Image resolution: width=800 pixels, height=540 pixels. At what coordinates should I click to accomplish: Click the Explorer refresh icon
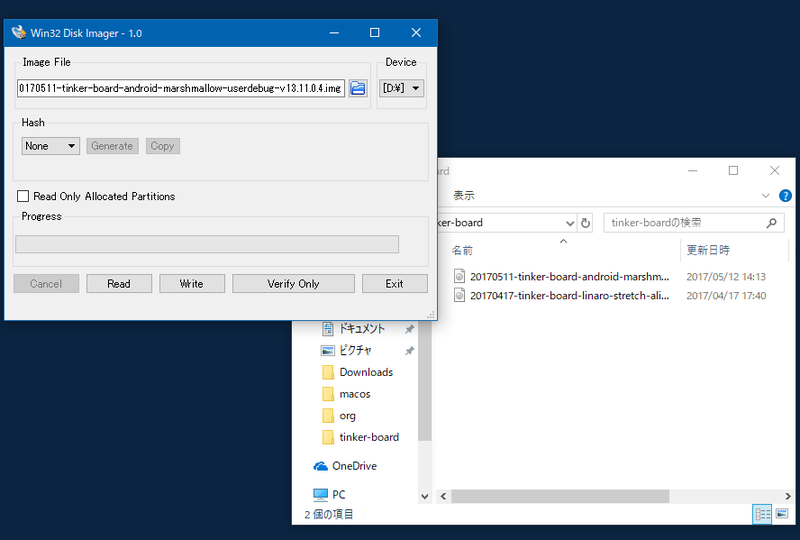(x=585, y=223)
